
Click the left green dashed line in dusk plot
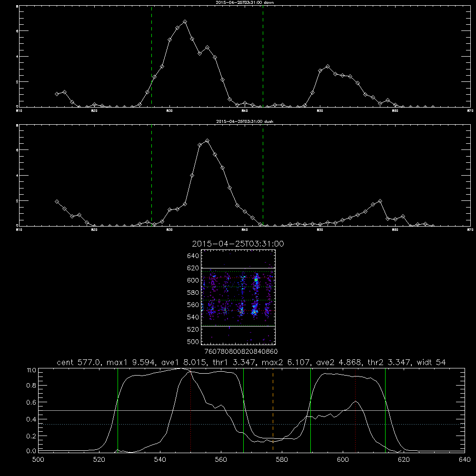[x=151, y=175]
